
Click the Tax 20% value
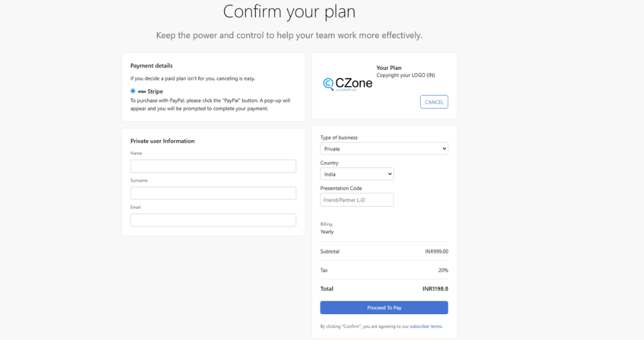(x=443, y=270)
